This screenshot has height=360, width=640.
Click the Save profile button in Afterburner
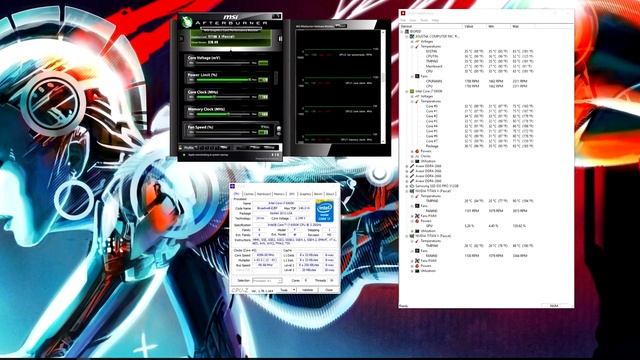coord(224,147)
